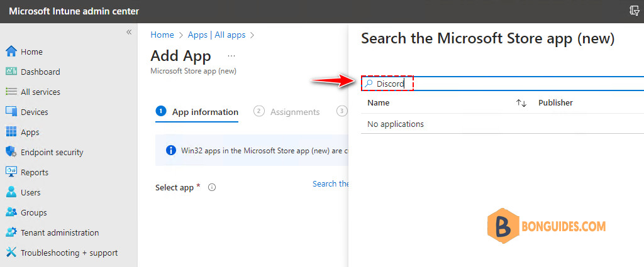Screen dimensions: 644x267
Task: Select the App information step tab
Action: (x=197, y=112)
